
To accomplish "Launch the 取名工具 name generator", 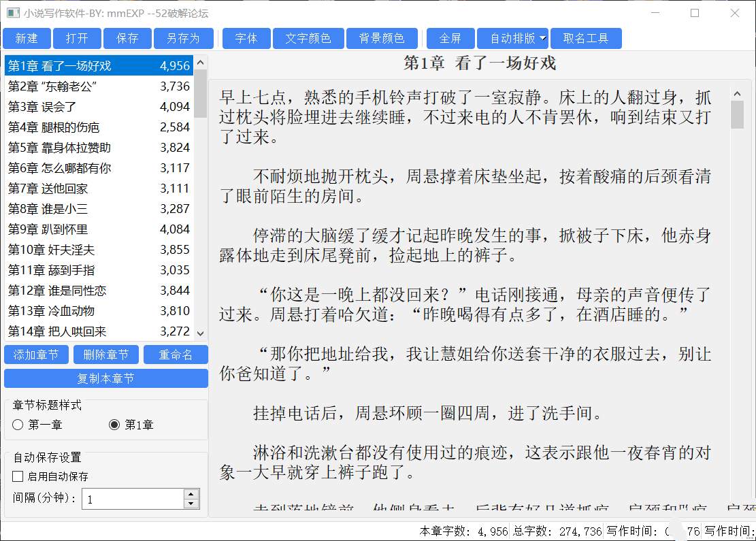I will pos(587,39).
